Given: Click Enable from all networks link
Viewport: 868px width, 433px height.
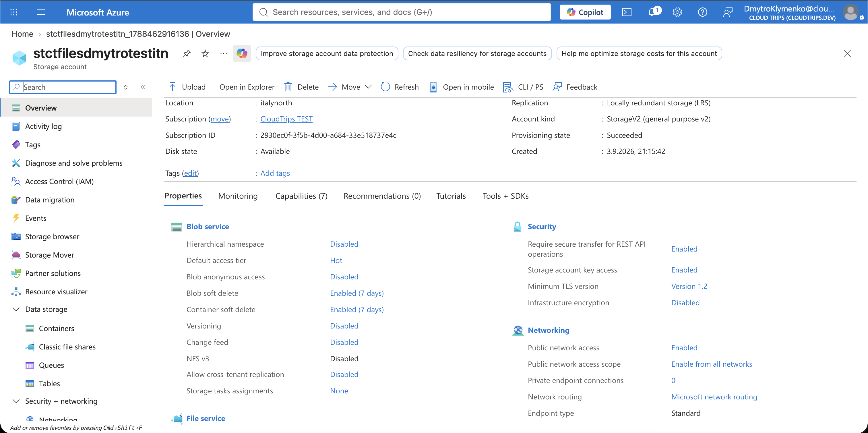Looking at the screenshot, I should point(711,364).
